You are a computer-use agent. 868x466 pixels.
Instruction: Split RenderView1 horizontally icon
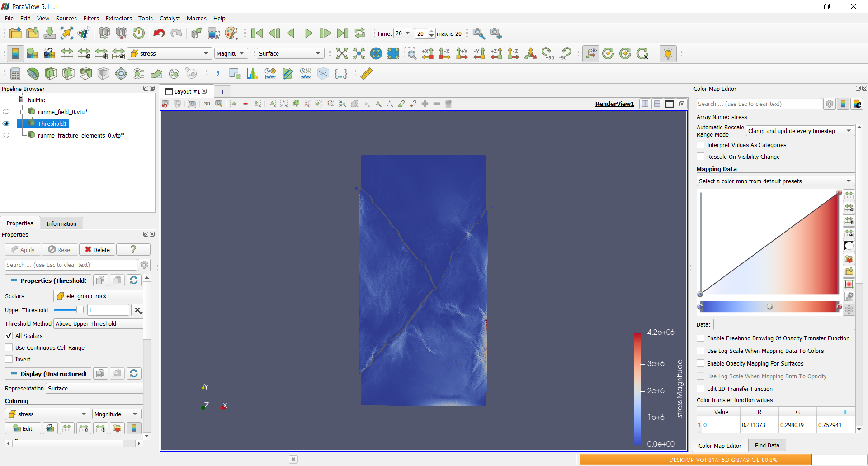click(645, 104)
